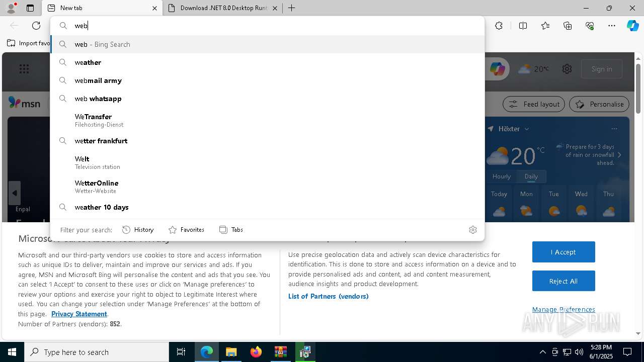Open the Windows Start menu
The image size is (644, 362).
pos(12,352)
